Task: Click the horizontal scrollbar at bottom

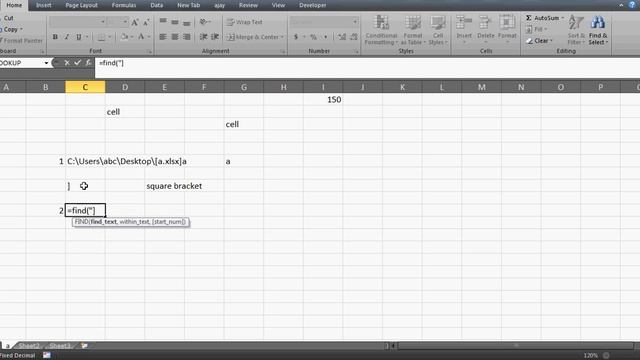Action: 516,346
